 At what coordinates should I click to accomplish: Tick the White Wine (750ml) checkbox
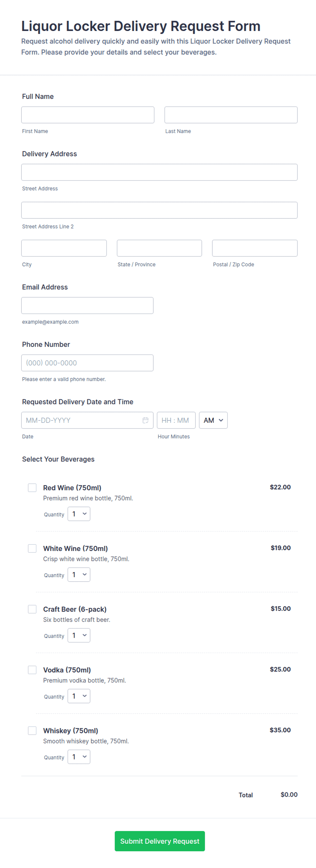pyautogui.click(x=32, y=548)
